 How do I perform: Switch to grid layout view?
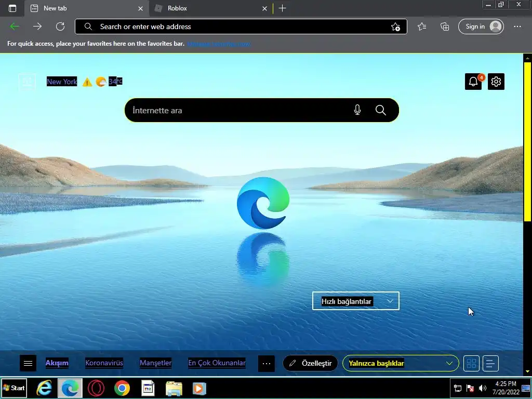tap(471, 363)
